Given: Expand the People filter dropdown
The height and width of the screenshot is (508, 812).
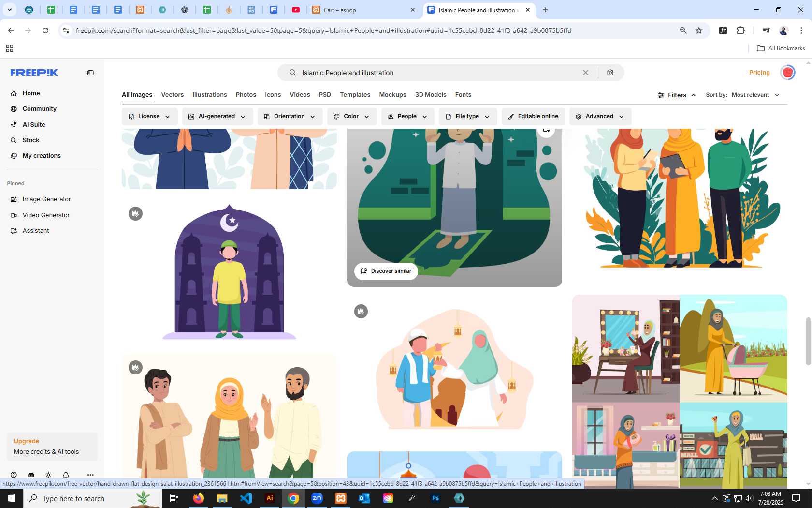Looking at the screenshot, I should [x=407, y=117].
